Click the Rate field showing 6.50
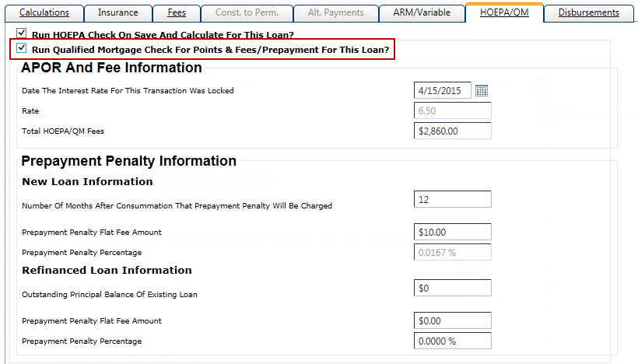 click(x=453, y=111)
